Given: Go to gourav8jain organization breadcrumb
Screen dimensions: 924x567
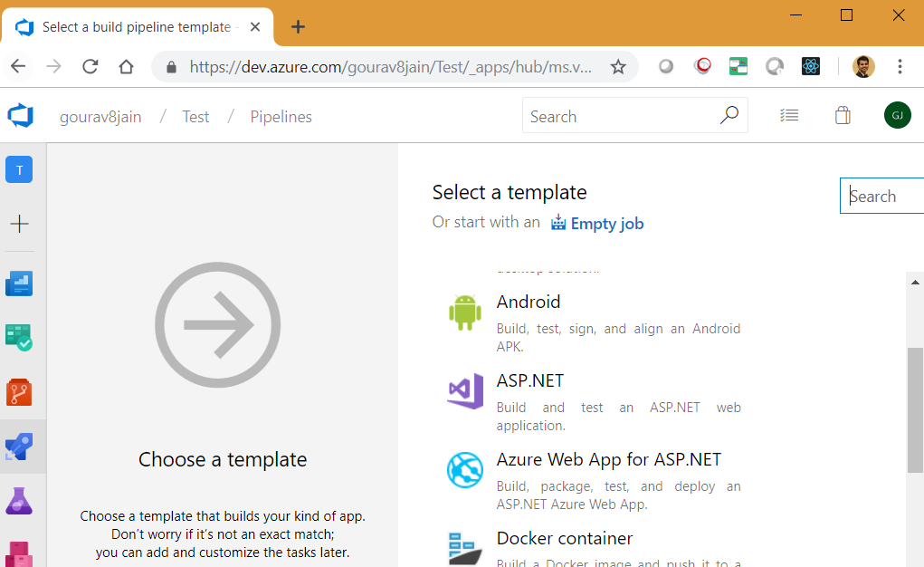Looking at the screenshot, I should 100,117.
